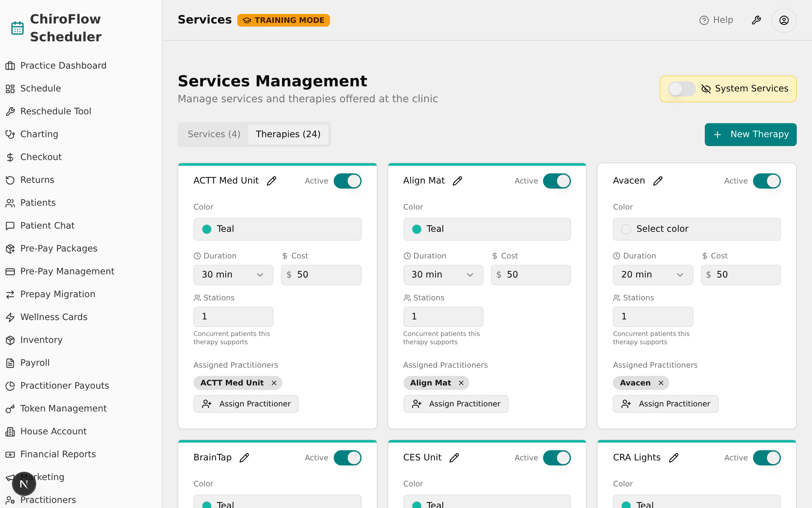The height and width of the screenshot is (508, 812).
Task: Open Avacen Select color dropdown
Action: click(697, 229)
